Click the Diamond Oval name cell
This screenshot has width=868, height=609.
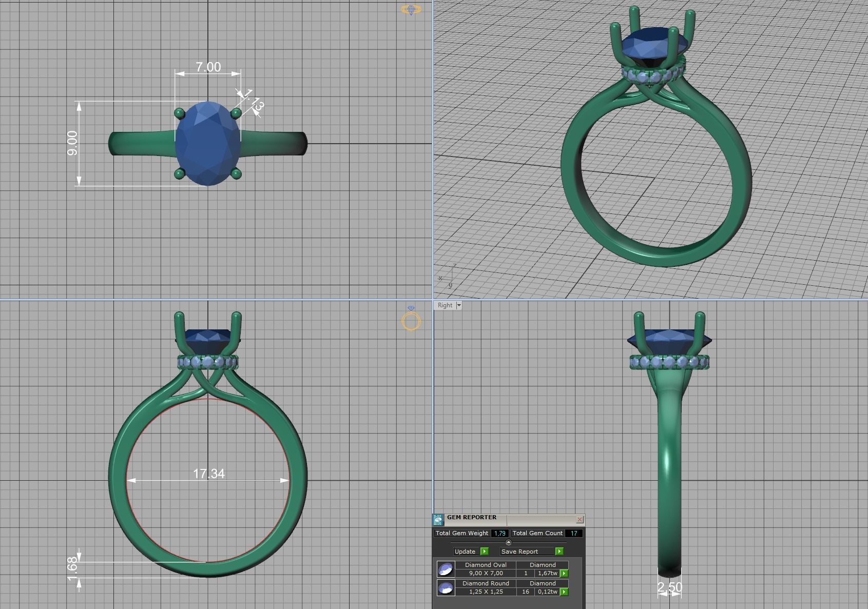pos(486,565)
